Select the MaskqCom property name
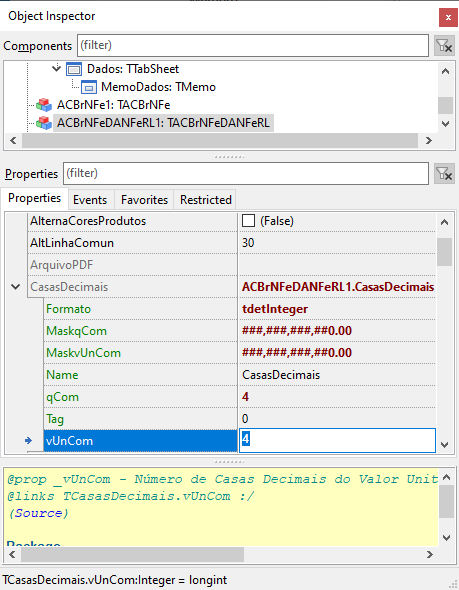The image size is (459, 590). (76, 331)
